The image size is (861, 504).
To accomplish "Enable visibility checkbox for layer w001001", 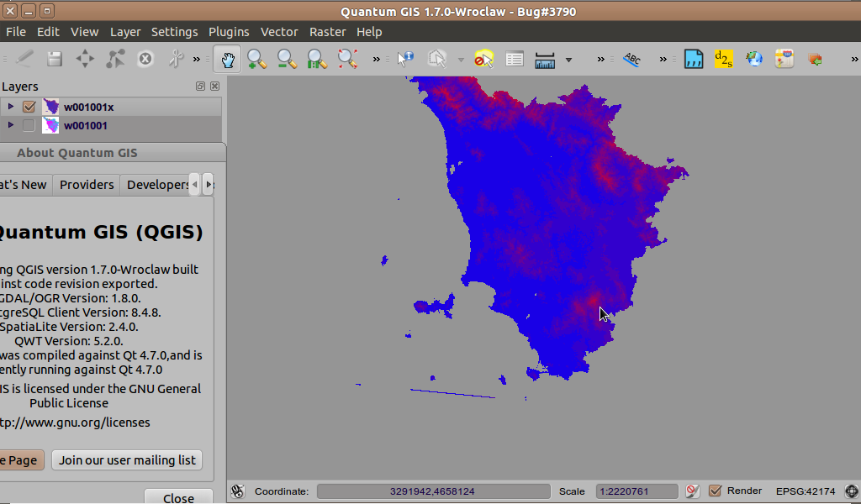I will (x=29, y=125).
